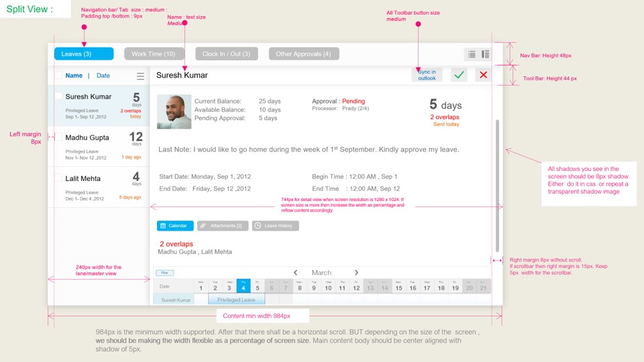Go to previous month in calendar

click(x=296, y=273)
